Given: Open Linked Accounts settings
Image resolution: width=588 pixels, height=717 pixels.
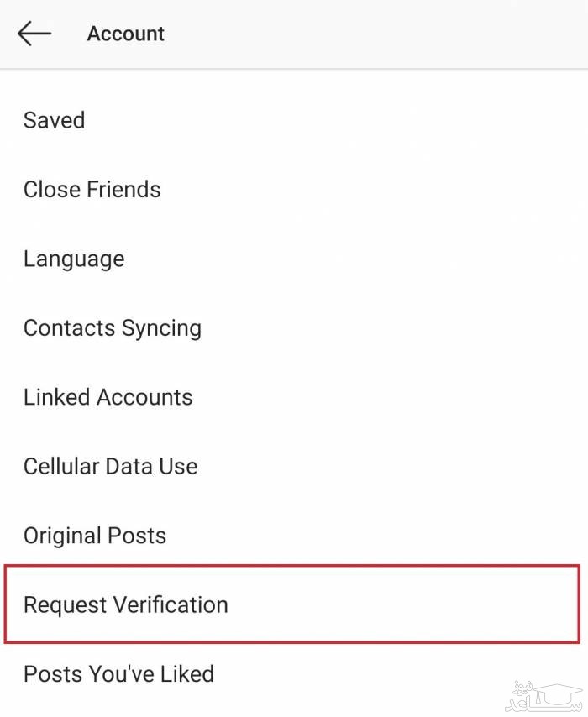Looking at the screenshot, I should coord(108,397).
